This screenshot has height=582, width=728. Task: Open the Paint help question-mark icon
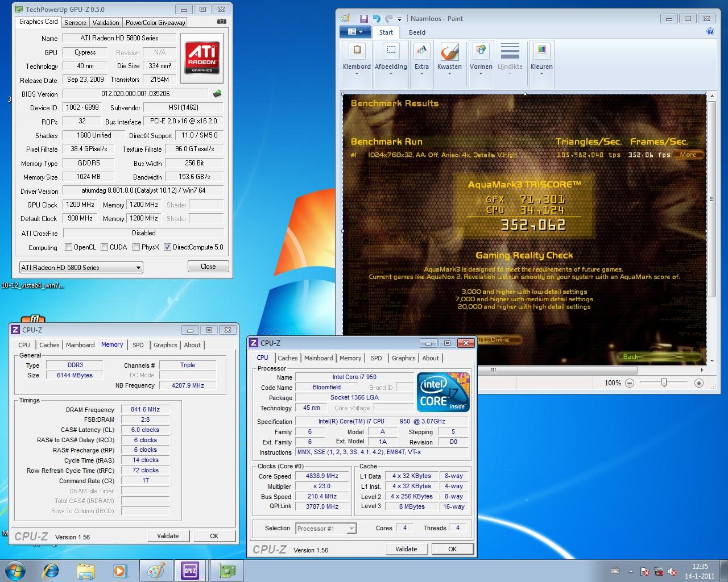pyautogui.click(x=710, y=32)
